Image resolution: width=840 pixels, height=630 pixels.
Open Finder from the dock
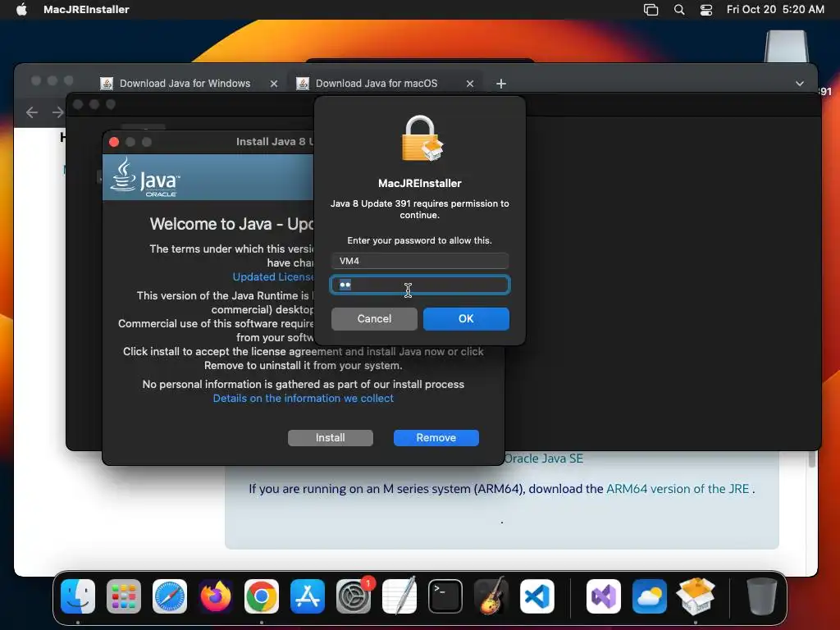point(78,596)
